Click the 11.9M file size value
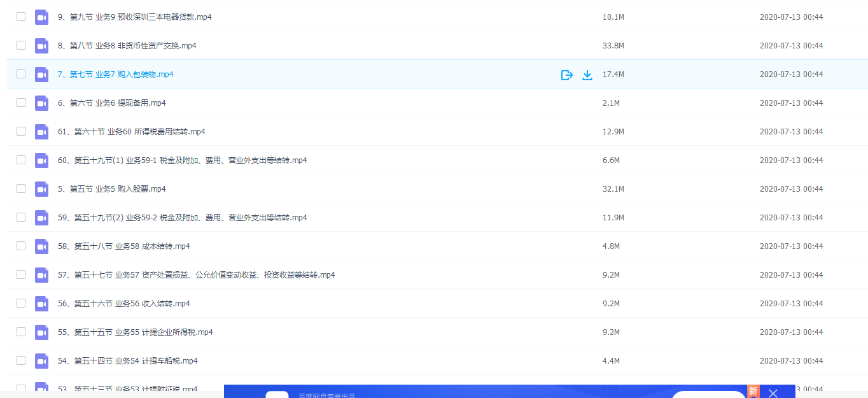Viewport: 868px width, 398px height. coord(613,218)
